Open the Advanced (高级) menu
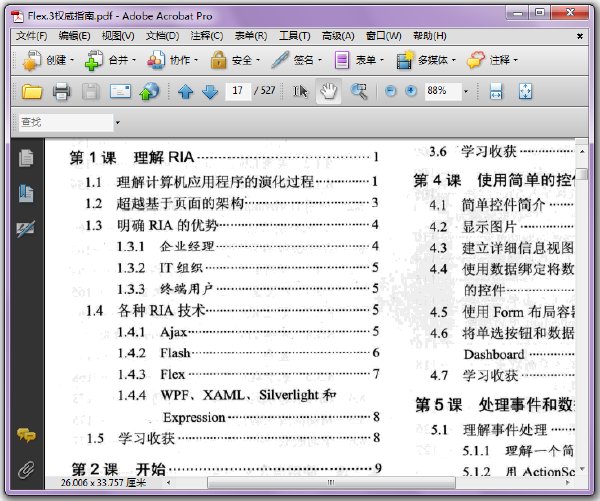The image size is (600, 501). click(338, 36)
